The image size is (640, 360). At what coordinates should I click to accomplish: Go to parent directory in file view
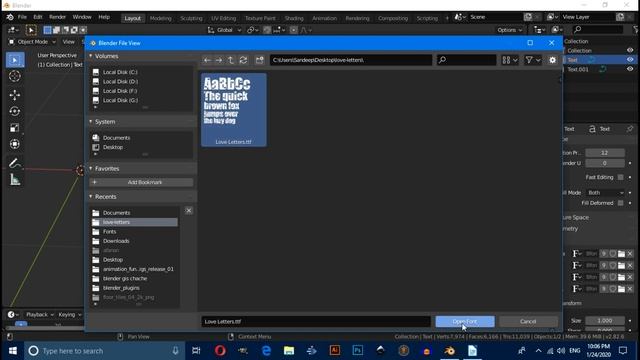[x=231, y=60]
